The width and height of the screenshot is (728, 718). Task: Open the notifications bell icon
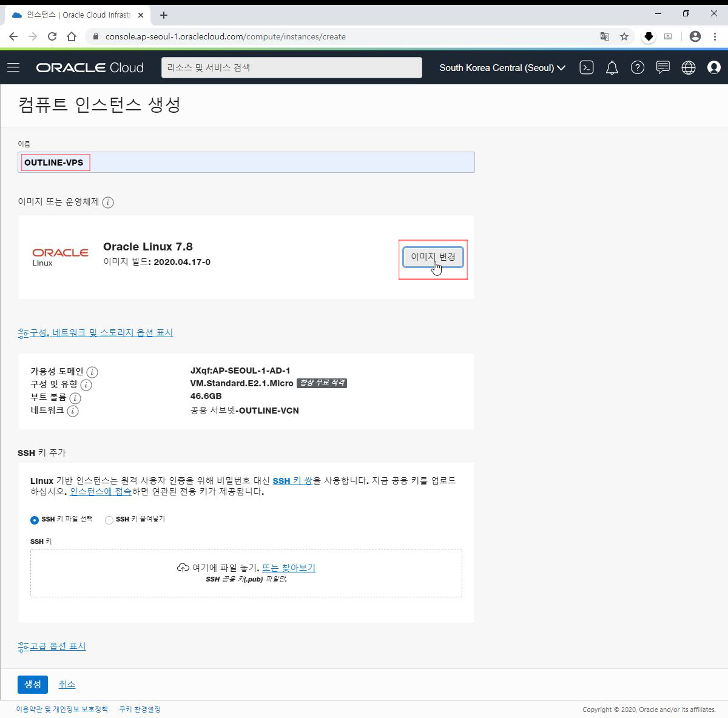612,67
